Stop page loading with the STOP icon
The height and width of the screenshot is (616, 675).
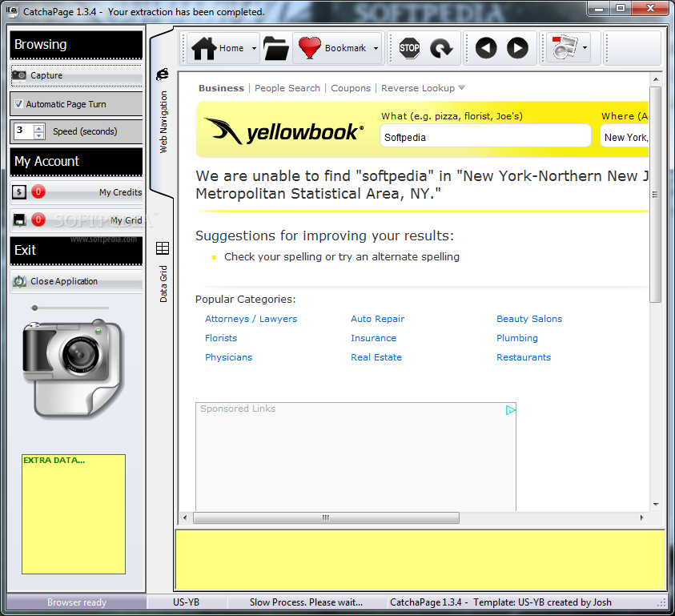tap(409, 48)
